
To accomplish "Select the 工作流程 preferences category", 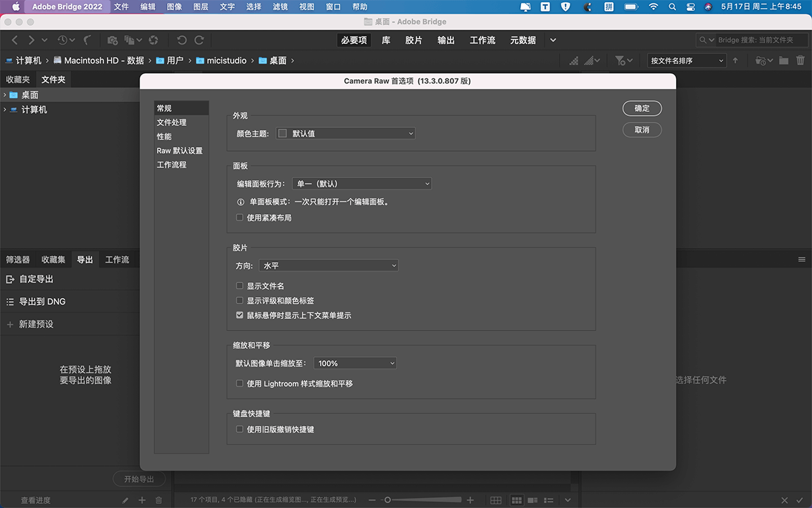I will (x=172, y=165).
